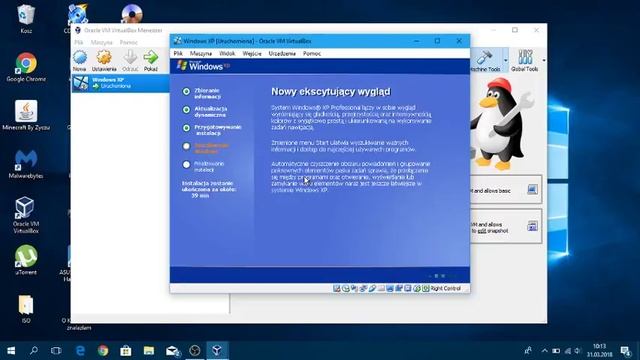
Task: Open the Maszyna menu in VirtualBox Manager
Action: [102, 42]
